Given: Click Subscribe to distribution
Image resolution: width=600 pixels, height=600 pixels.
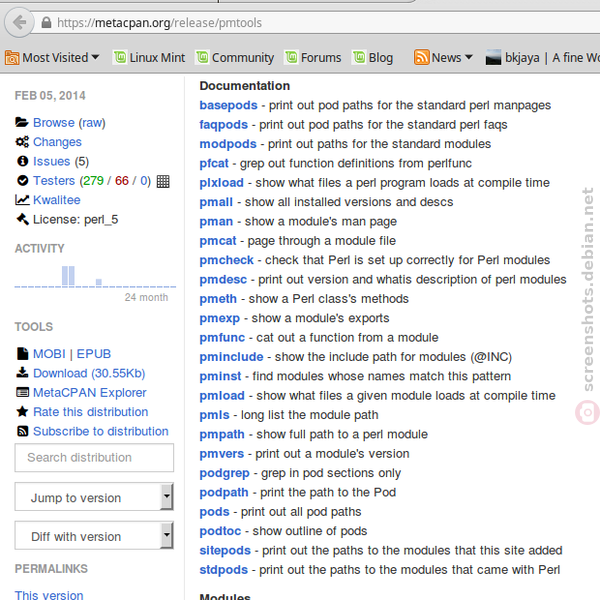Looking at the screenshot, I should coord(101,431).
